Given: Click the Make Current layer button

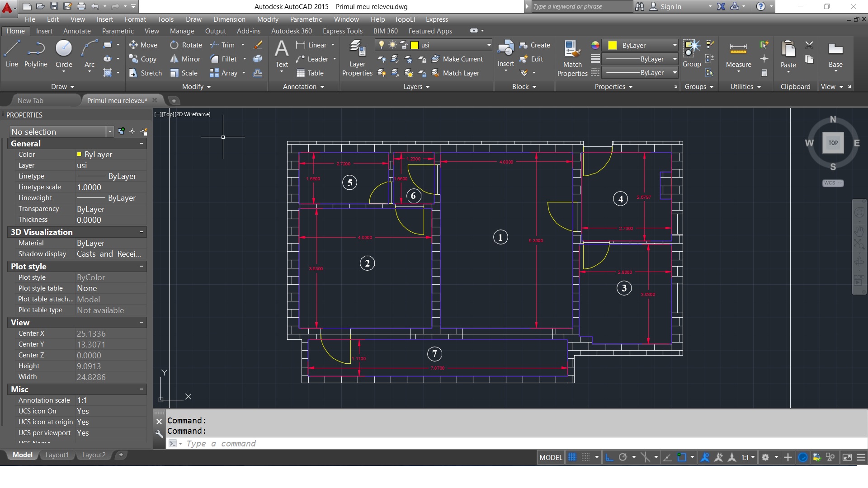Looking at the screenshot, I should pyautogui.click(x=458, y=59).
